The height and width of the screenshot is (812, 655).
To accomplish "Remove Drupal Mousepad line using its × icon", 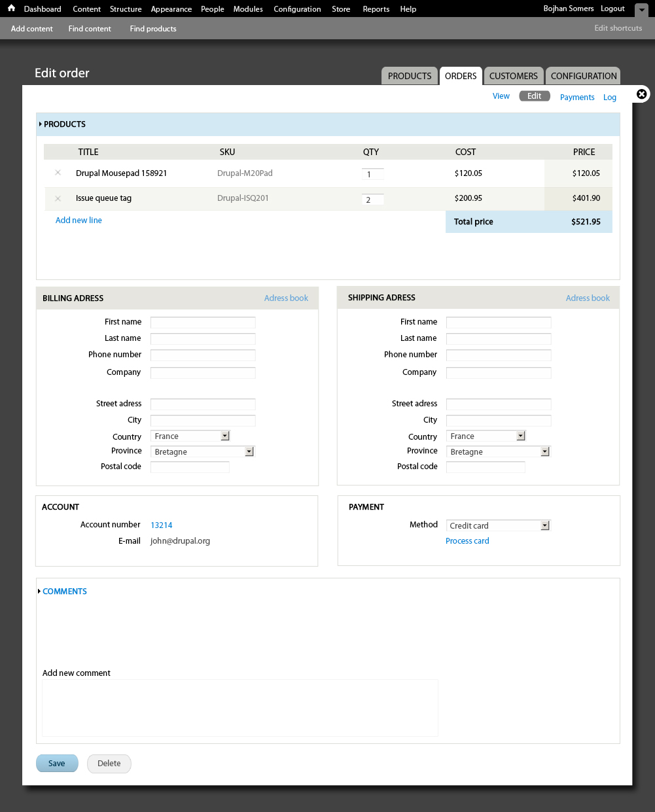I will (58, 172).
